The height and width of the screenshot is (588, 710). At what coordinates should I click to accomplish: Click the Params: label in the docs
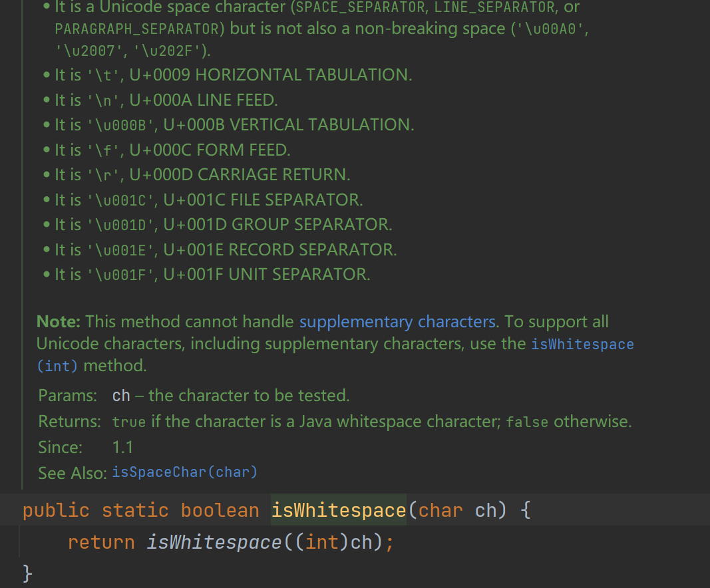pyautogui.click(x=68, y=396)
